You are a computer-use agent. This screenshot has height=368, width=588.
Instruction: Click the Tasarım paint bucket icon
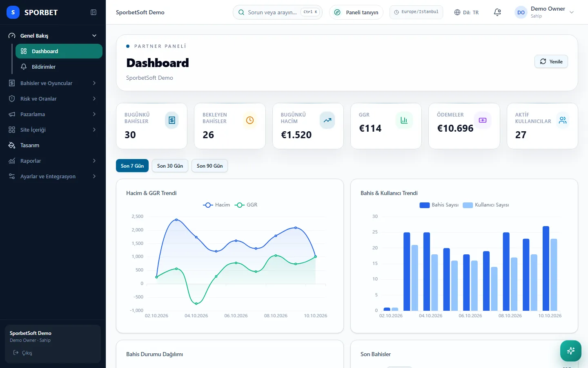pos(12,145)
